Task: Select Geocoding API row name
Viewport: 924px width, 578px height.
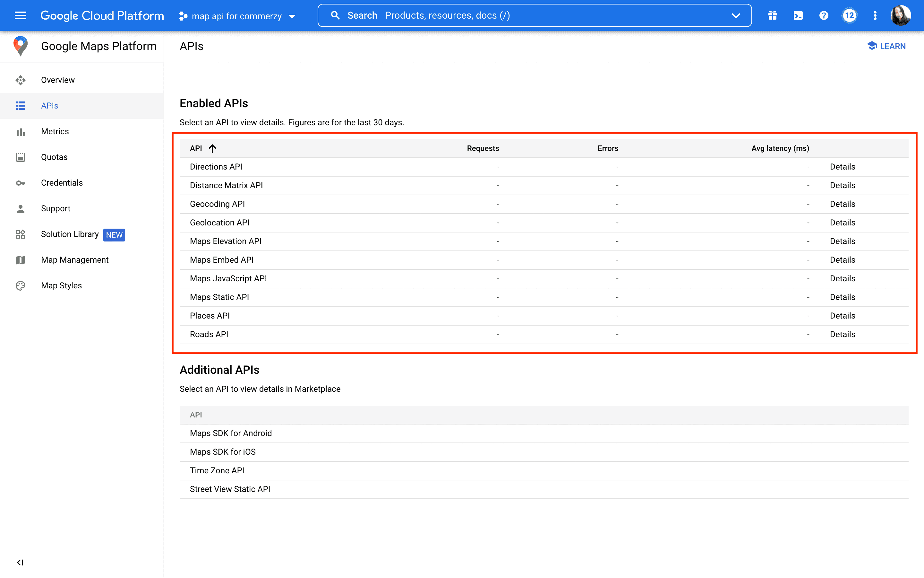Action: point(217,204)
